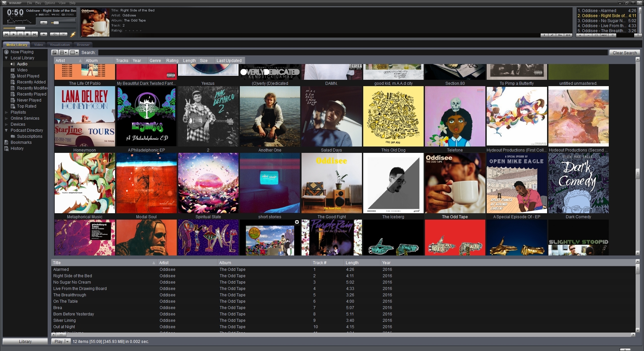Screen dimensions: 644x351
Task: Sort albums by Last Updated column
Action: tap(230, 61)
